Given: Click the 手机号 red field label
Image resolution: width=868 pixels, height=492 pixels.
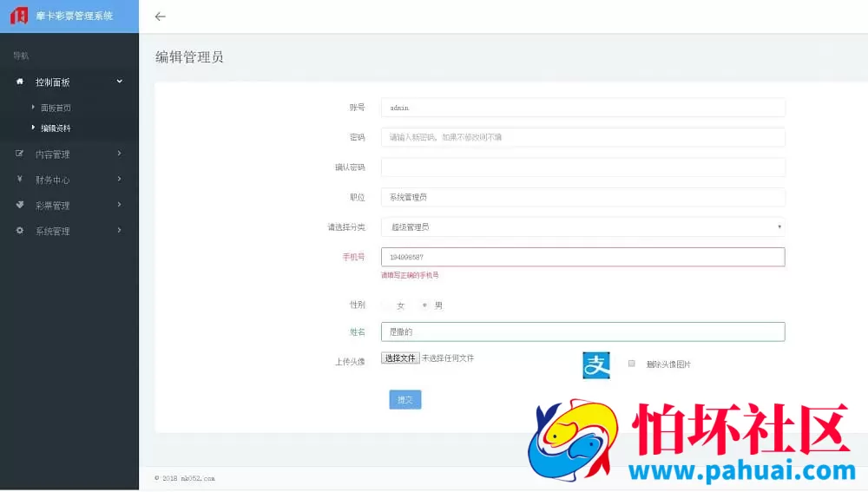Looking at the screenshot, I should coord(354,257).
